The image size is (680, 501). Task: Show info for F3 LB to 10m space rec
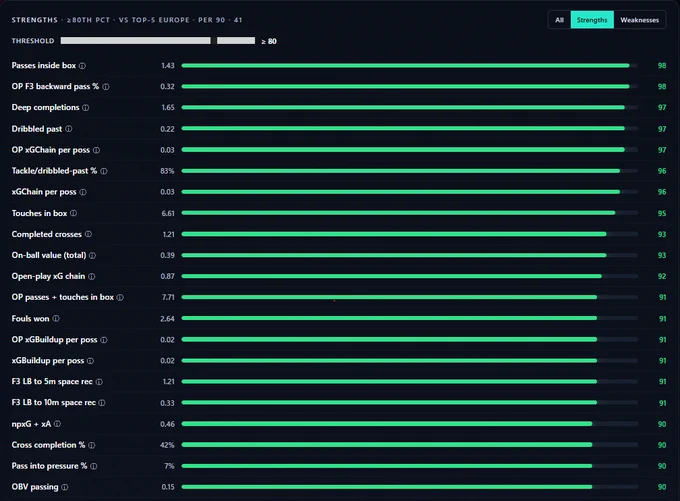click(102, 403)
